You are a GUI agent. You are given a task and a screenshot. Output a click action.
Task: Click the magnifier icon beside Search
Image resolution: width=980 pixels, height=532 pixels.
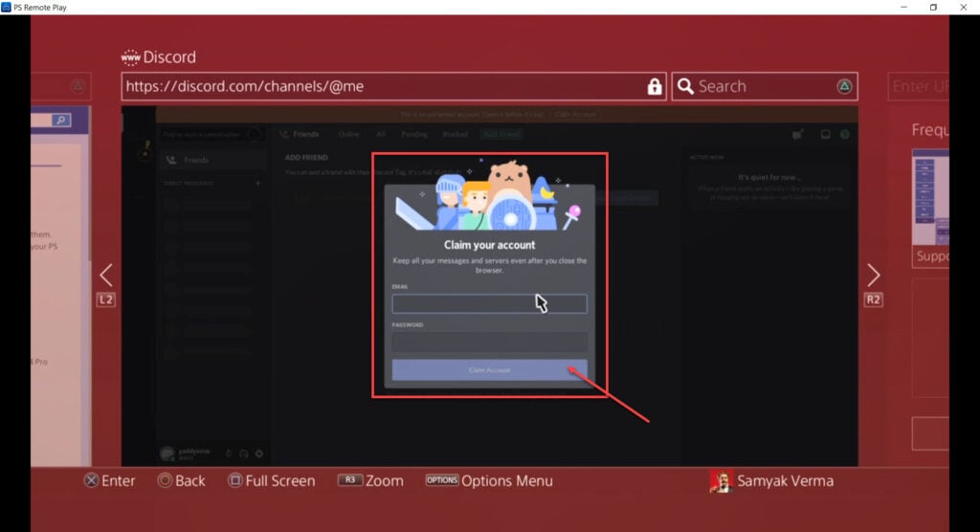tap(685, 86)
